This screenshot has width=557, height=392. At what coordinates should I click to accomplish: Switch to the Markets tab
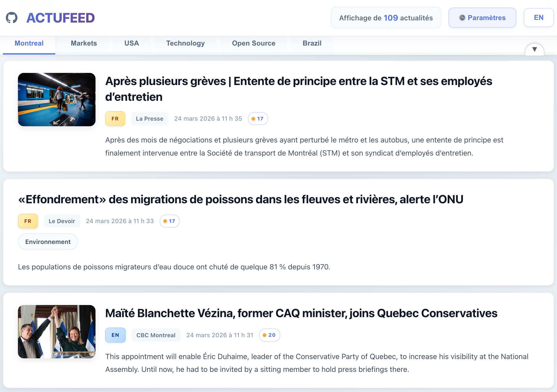pos(84,43)
